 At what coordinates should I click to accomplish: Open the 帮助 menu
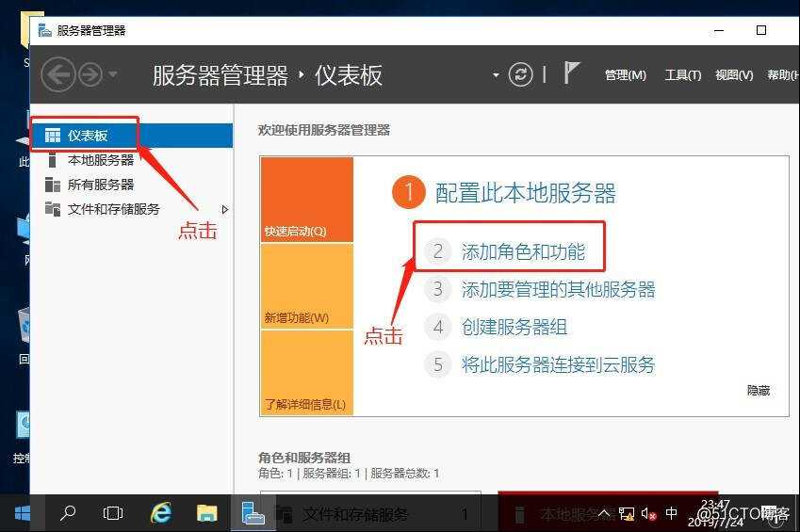point(783,75)
